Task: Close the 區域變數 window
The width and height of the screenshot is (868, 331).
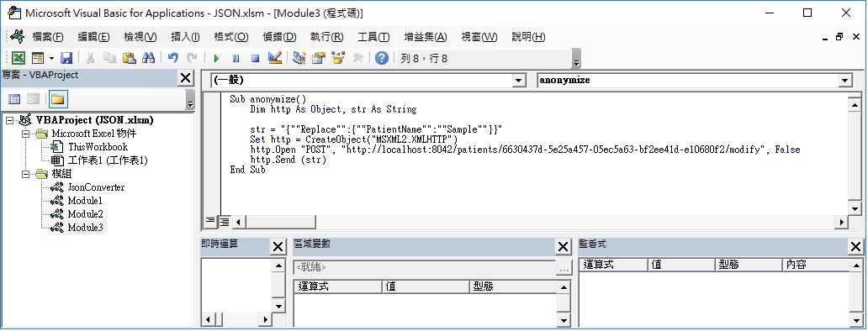Action: pos(563,247)
